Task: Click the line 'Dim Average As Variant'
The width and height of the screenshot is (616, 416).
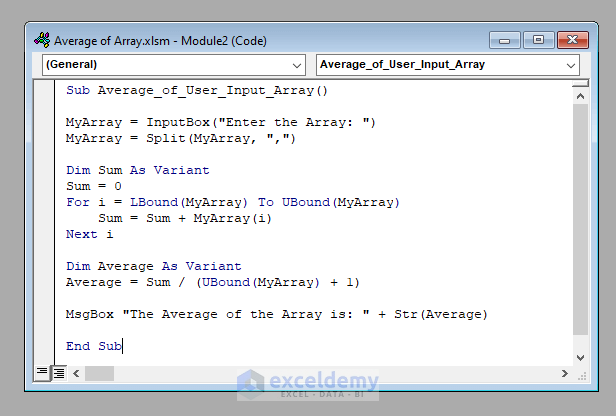Action: click(x=154, y=267)
